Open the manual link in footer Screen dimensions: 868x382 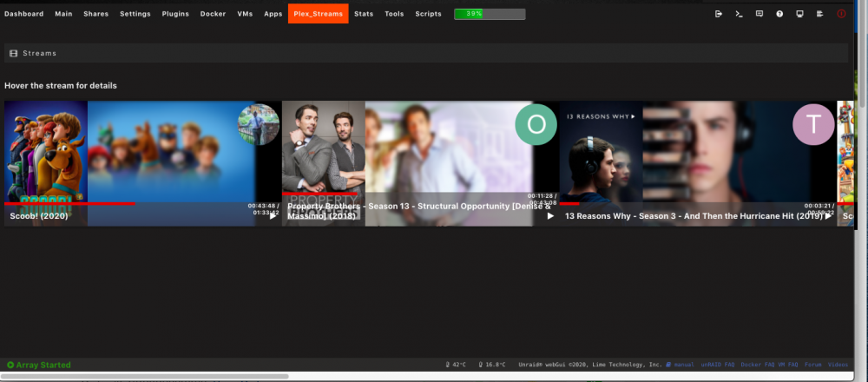point(684,365)
